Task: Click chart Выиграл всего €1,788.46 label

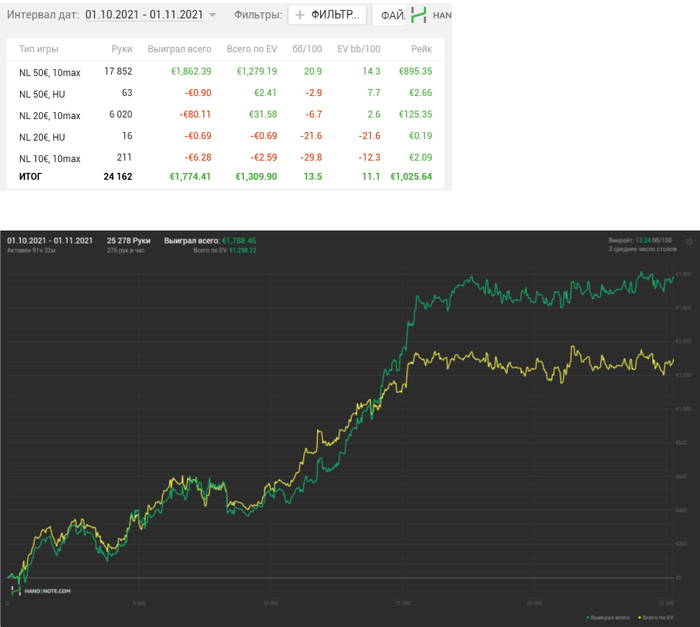Action: click(210, 241)
